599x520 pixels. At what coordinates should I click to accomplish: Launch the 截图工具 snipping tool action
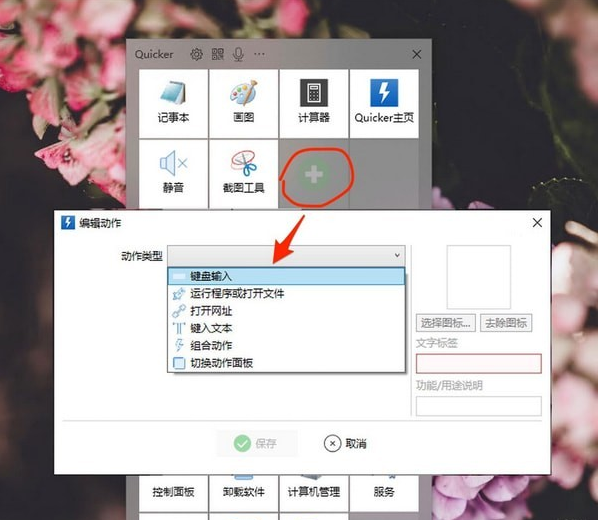click(244, 174)
